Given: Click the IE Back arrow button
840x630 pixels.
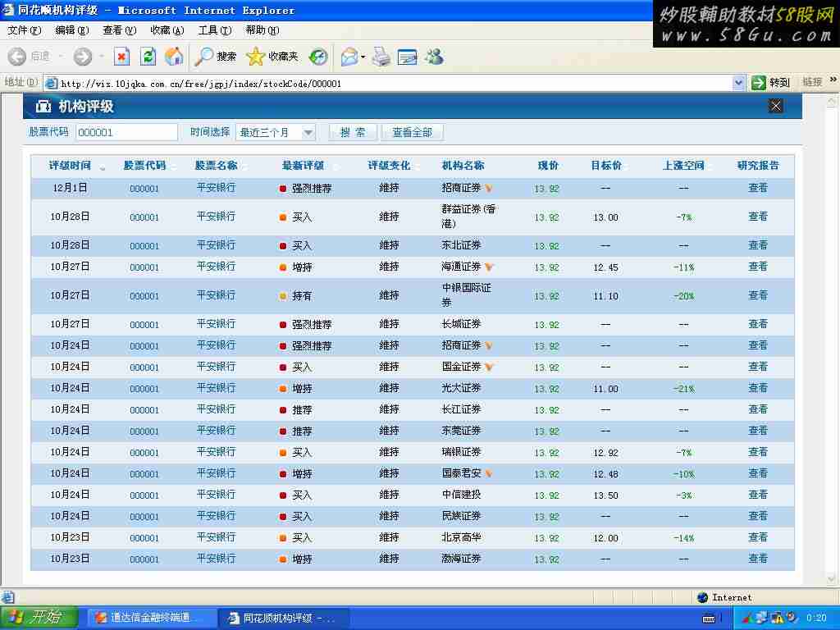Looking at the screenshot, I should pos(17,57).
